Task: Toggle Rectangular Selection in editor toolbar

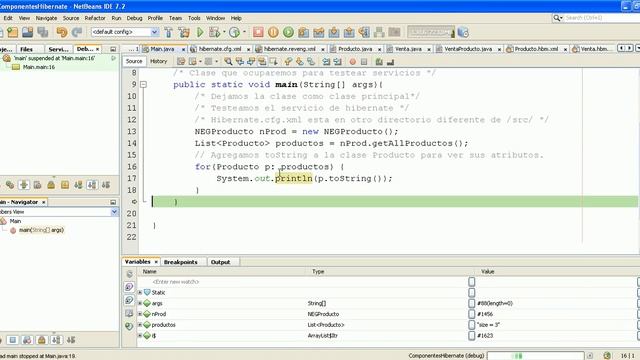Action: pyautogui.click(x=273, y=61)
